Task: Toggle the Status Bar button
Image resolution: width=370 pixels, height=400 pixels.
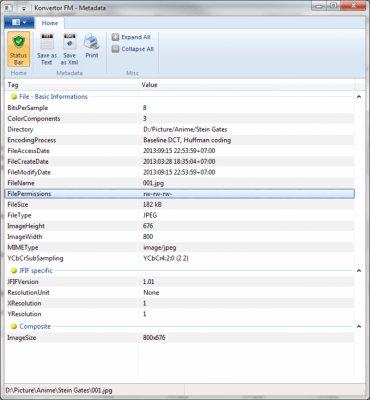Action: tap(19, 49)
